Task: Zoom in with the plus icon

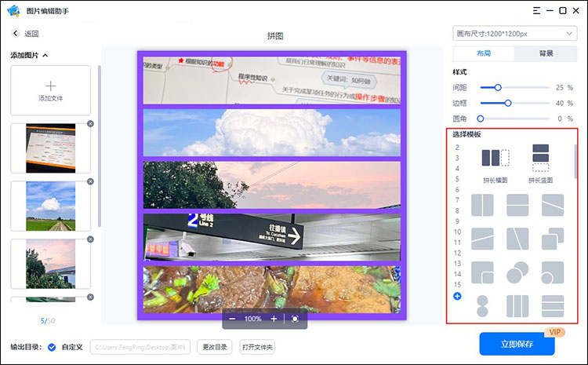Action: pyautogui.click(x=274, y=319)
